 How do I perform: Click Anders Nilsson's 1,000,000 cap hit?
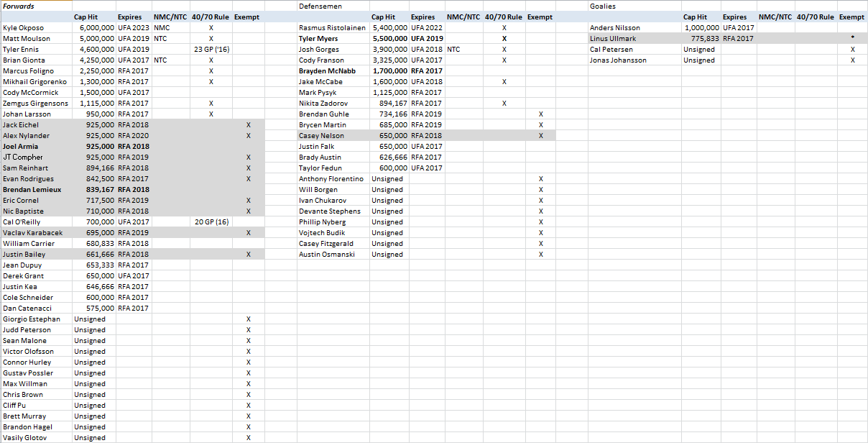pyautogui.click(x=701, y=27)
